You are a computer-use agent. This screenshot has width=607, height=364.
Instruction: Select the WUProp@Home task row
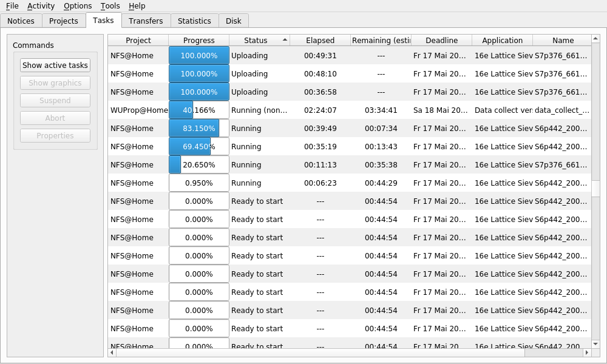(x=139, y=110)
